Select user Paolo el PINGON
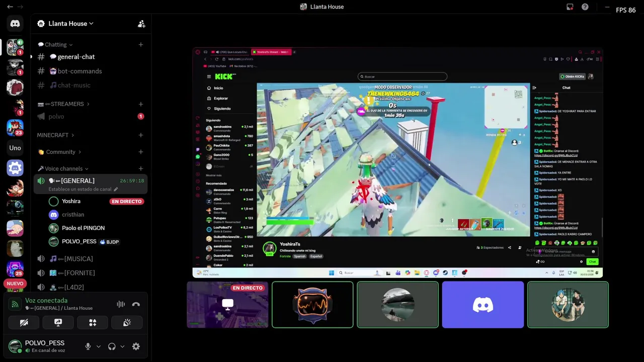The height and width of the screenshot is (362, 644). click(83, 228)
